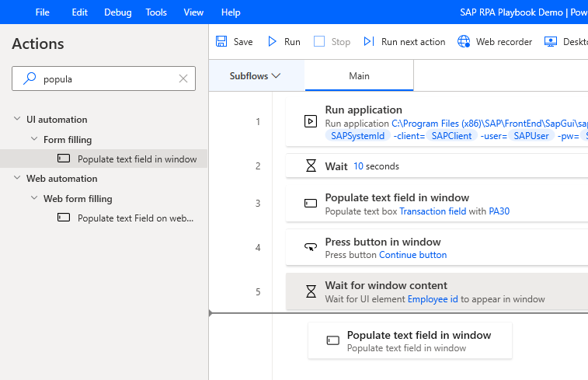Image resolution: width=588 pixels, height=380 pixels.
Task: Click the Run next action icon
Action: coord(369,41)
